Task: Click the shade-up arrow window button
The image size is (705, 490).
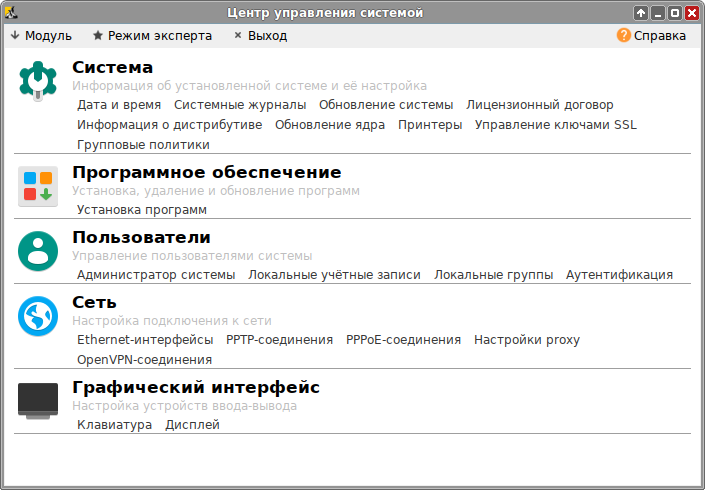Action: pyautogui.click(x=641, y=13)
